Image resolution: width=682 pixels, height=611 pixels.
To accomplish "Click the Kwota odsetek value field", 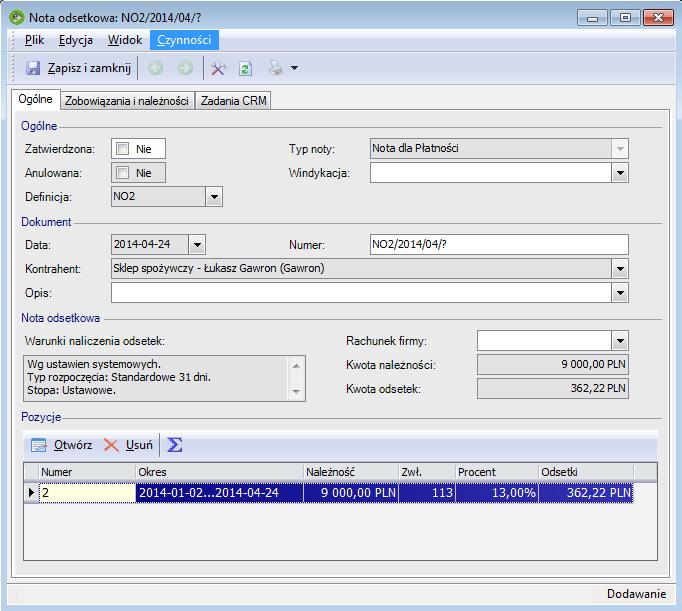I will [553, 388].
